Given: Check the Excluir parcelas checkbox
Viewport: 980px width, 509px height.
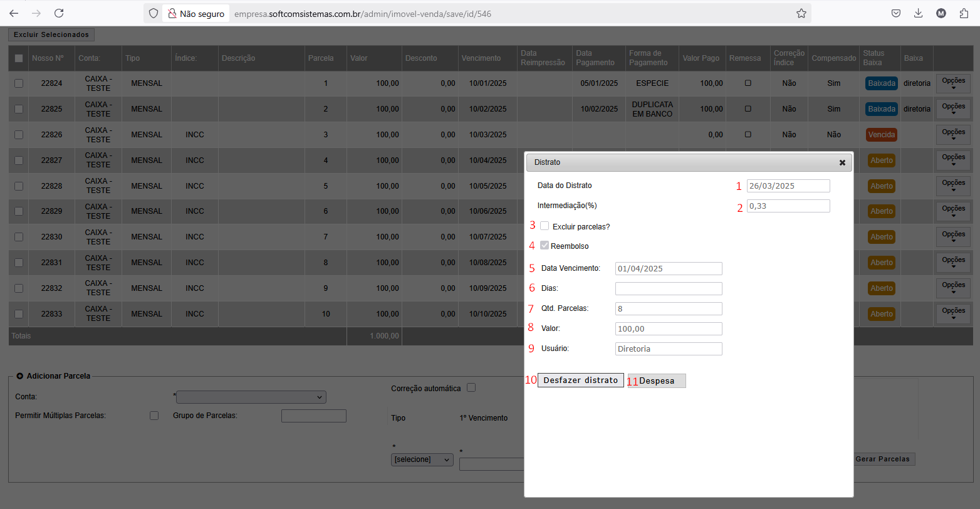Looking at the screenshot, I should (545, 226).
